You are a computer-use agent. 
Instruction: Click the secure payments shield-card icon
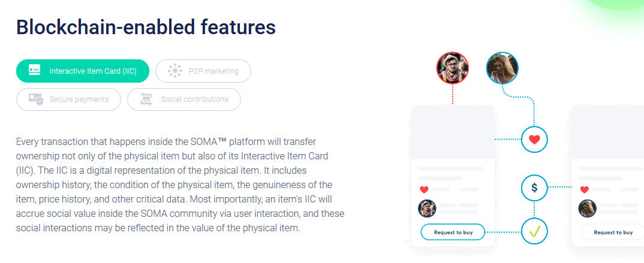35,99
